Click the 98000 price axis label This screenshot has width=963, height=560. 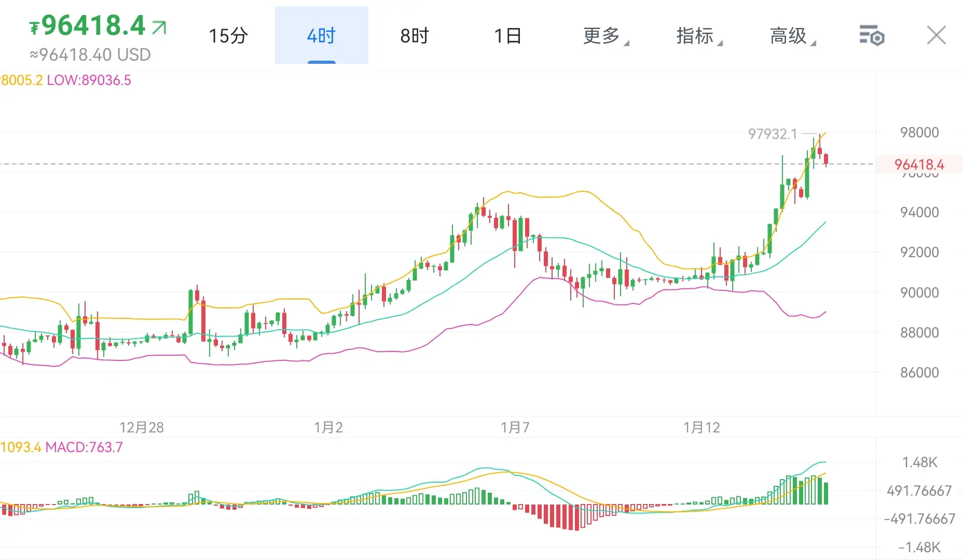point(919,132)
